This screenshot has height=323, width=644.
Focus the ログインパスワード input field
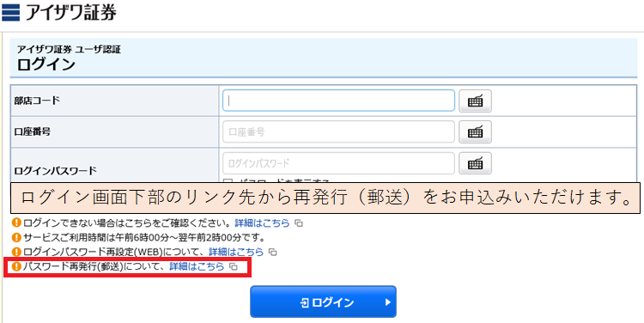point(338,163)
